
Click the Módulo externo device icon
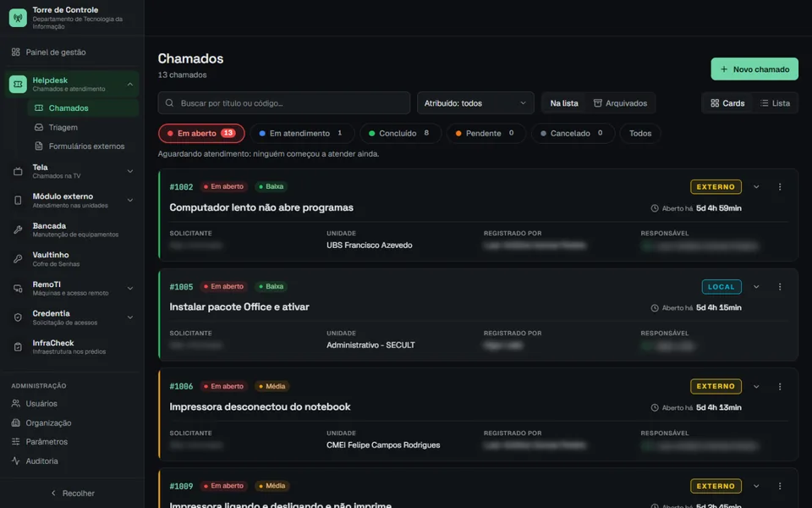coord(18,200)
